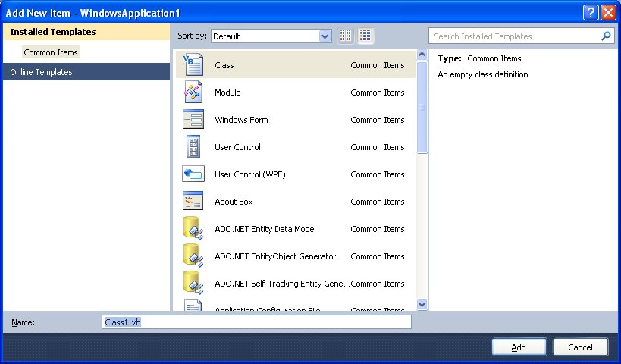The height and width of the screenshot is (364, 621).
Task: Click "Common Items" in the Module row
Action: pos(378,93)
